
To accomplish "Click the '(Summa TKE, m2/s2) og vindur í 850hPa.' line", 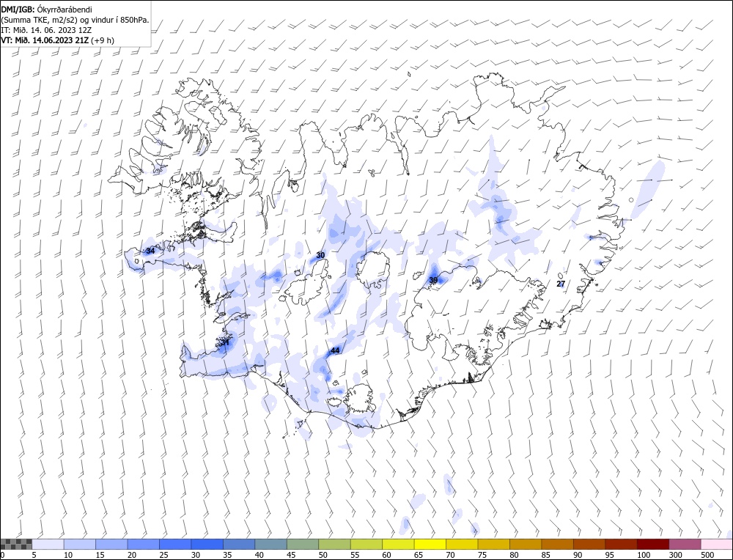I will click(x=75, y=20).
